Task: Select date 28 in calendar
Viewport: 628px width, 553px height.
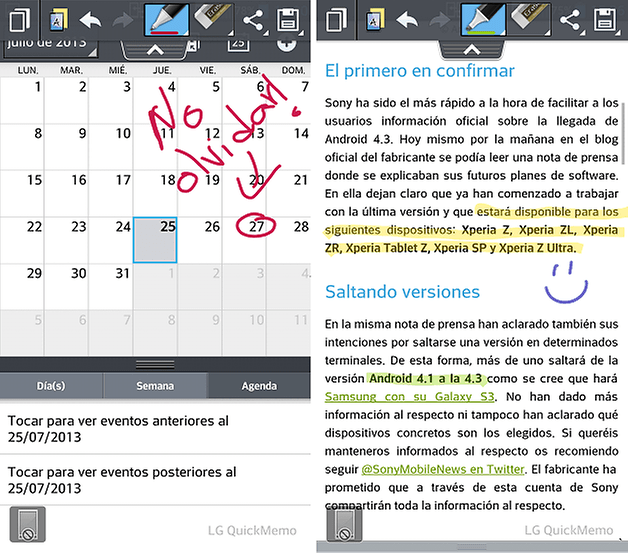Action: click(288, 240)
